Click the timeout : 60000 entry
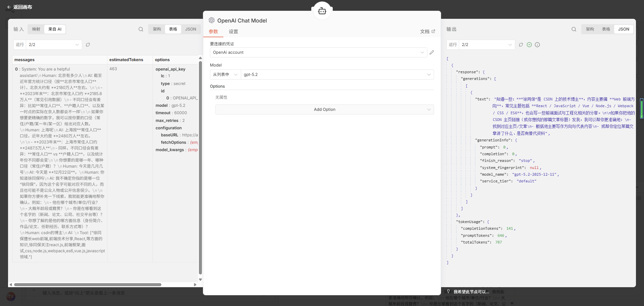 [x=171, y=113]
